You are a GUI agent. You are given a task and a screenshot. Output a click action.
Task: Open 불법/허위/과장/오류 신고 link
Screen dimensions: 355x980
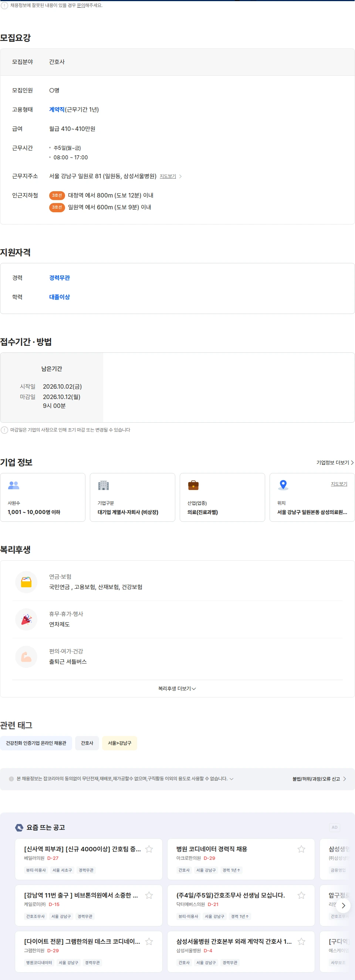tap(319, 779)
